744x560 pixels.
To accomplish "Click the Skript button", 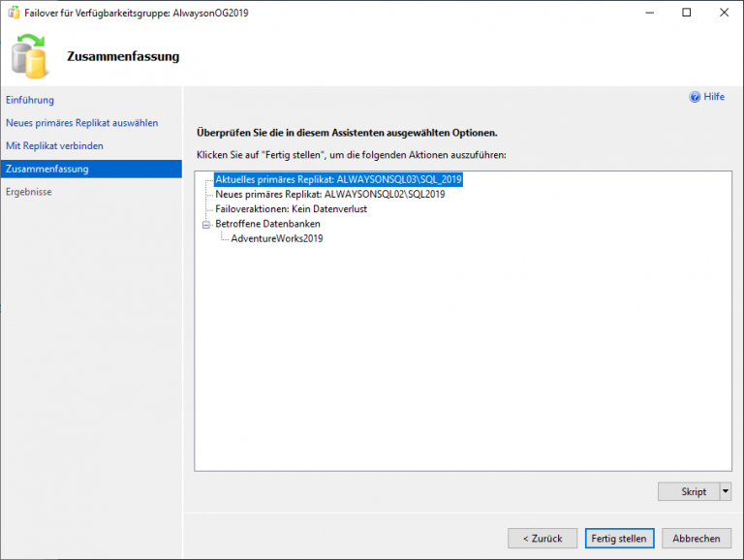I will pos(689,491).
